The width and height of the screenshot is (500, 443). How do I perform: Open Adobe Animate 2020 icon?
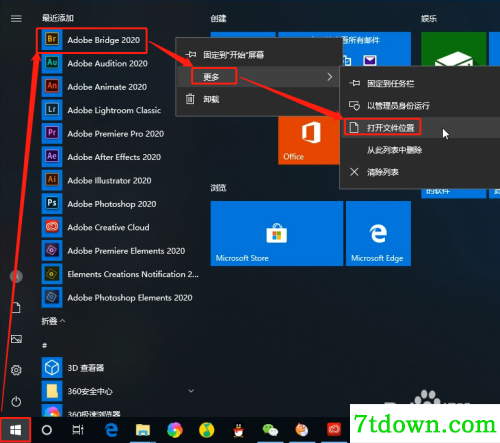(52, 87)
